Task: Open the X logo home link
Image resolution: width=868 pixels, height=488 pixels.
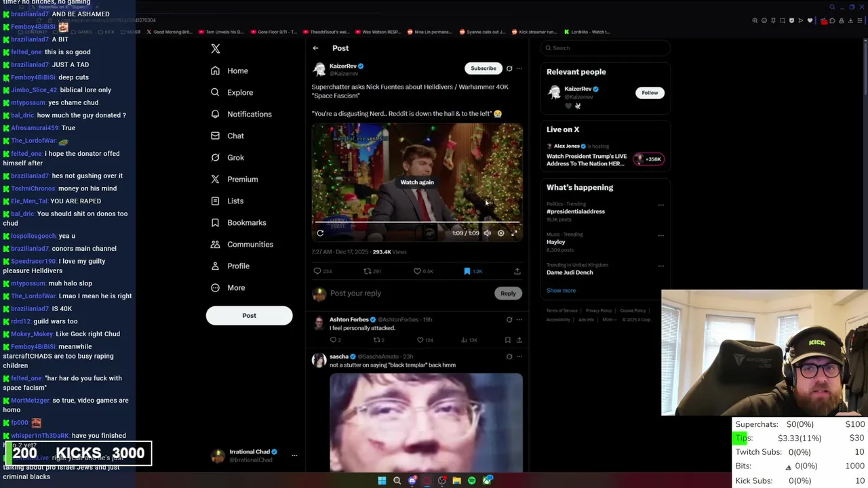Action: click(x=216, y=49)
